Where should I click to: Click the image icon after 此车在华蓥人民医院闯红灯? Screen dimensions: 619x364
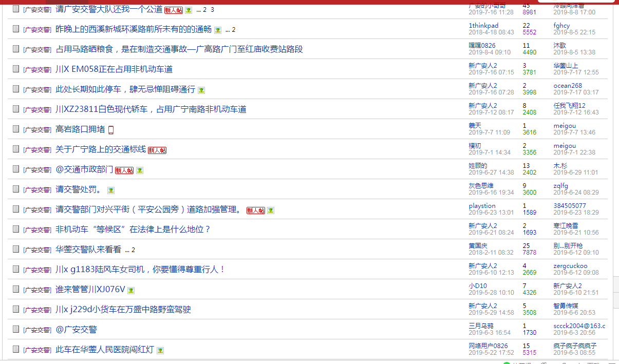point(160,351)
